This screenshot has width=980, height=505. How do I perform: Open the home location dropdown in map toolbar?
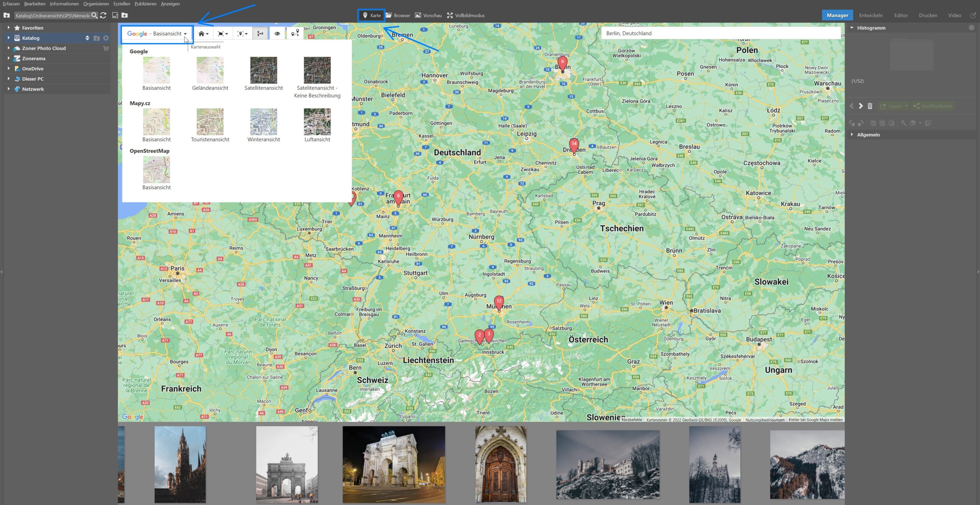(x=203, y=34)
